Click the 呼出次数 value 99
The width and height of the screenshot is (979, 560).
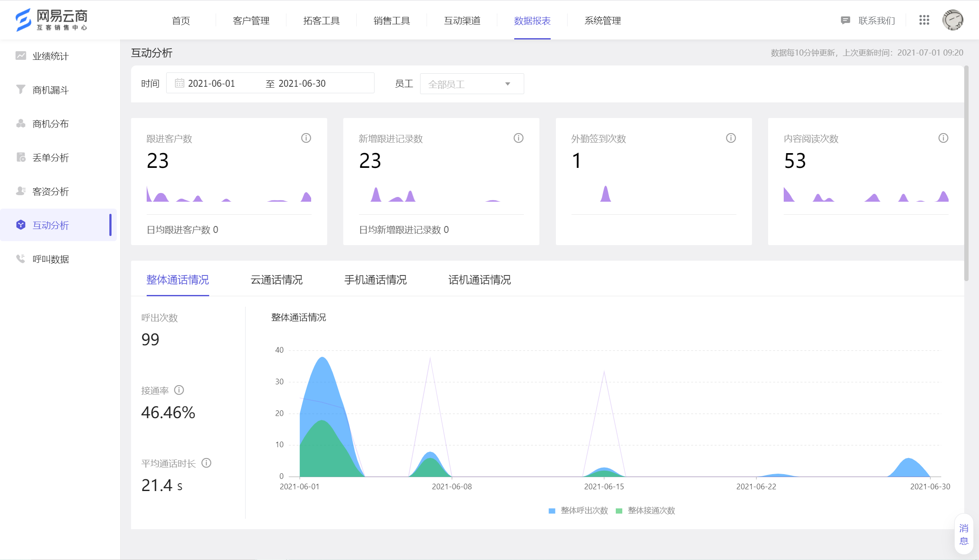coord(151,339)
